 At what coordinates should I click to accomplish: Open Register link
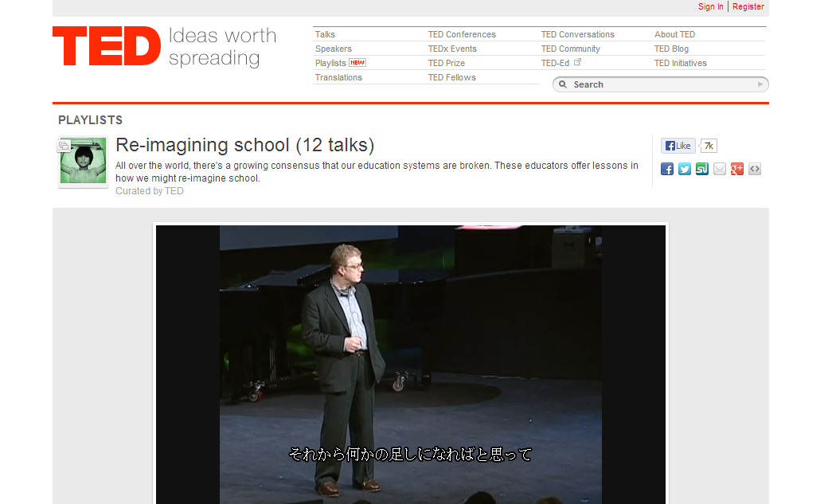point(748,6)
